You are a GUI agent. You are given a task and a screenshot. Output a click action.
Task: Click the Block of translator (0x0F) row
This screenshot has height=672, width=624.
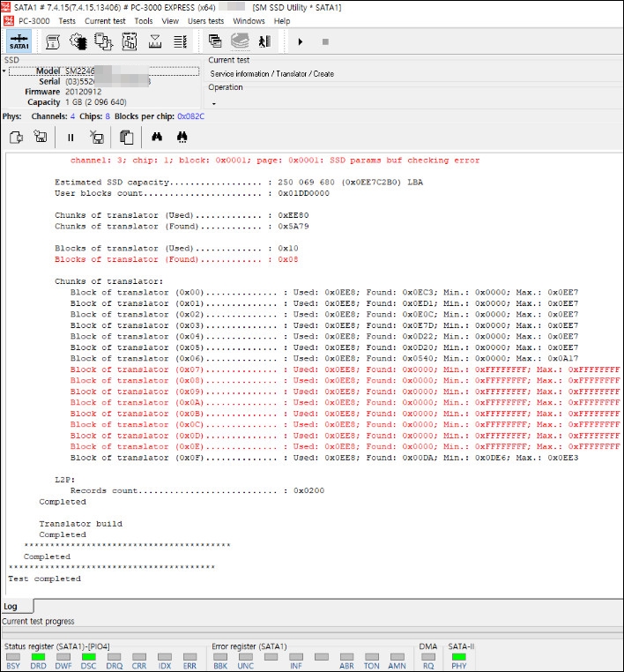[x=324, y=458]
